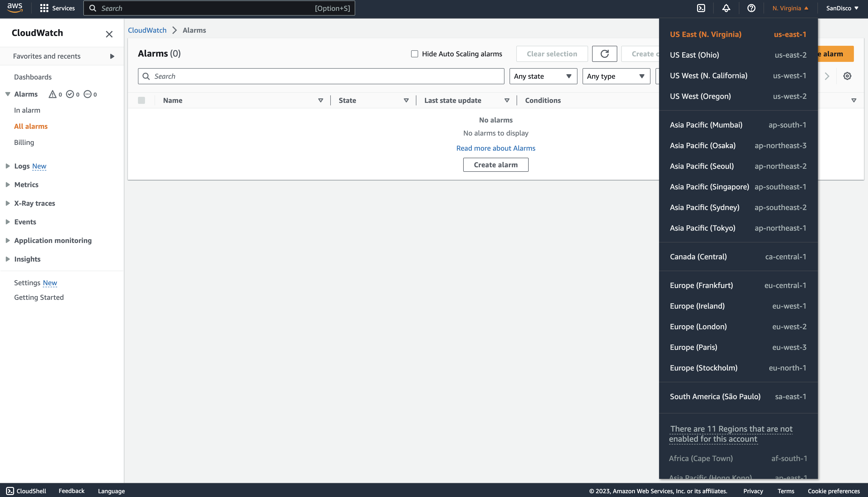Open the Services grid menu

[x=44, y=8]
